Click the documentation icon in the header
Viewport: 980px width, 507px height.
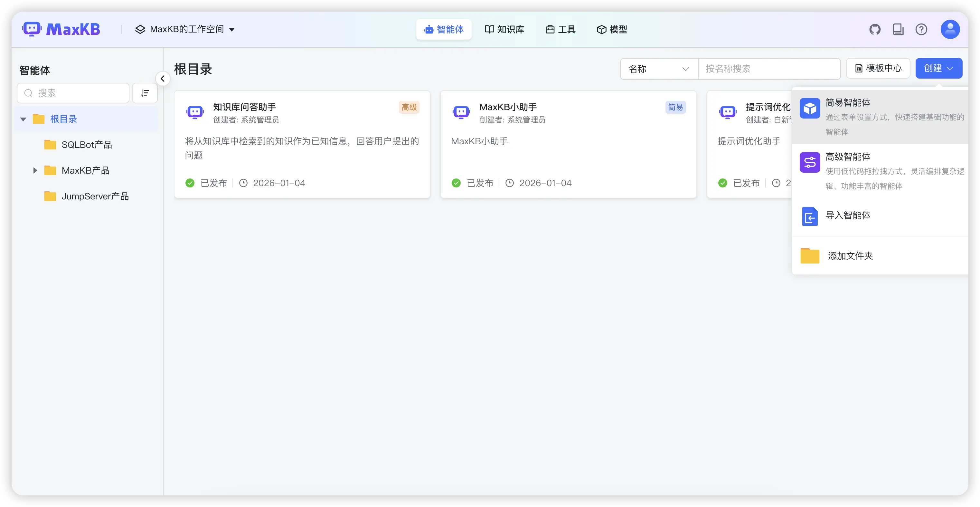click(898, 29)
